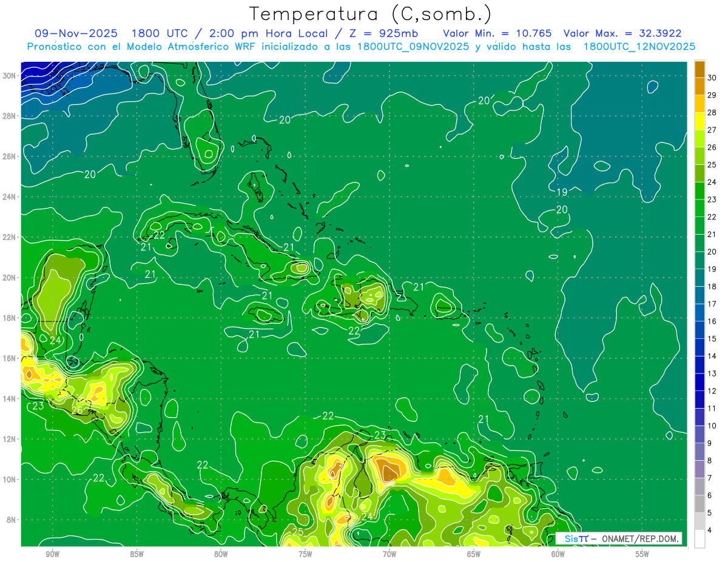Click the colorbar value label 28
Image resolution: width=728 pixels, height=562 pixels.
[x=712, y=113]
